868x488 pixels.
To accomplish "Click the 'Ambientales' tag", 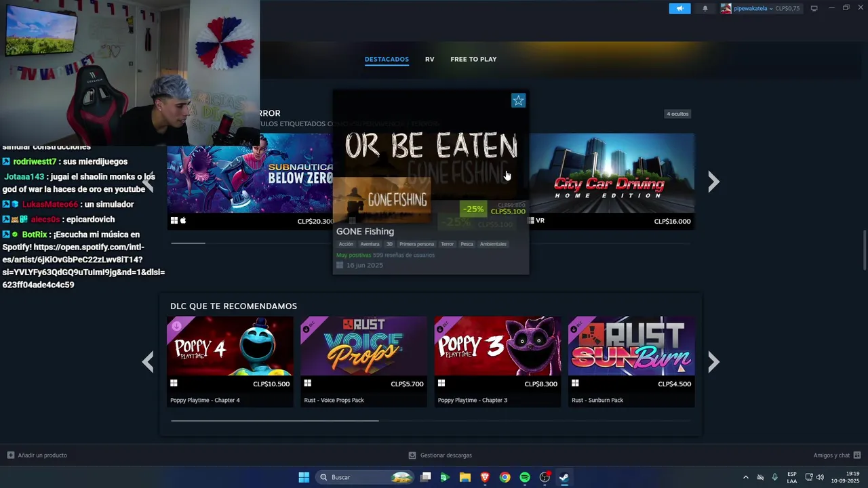I will click(493, 244).
